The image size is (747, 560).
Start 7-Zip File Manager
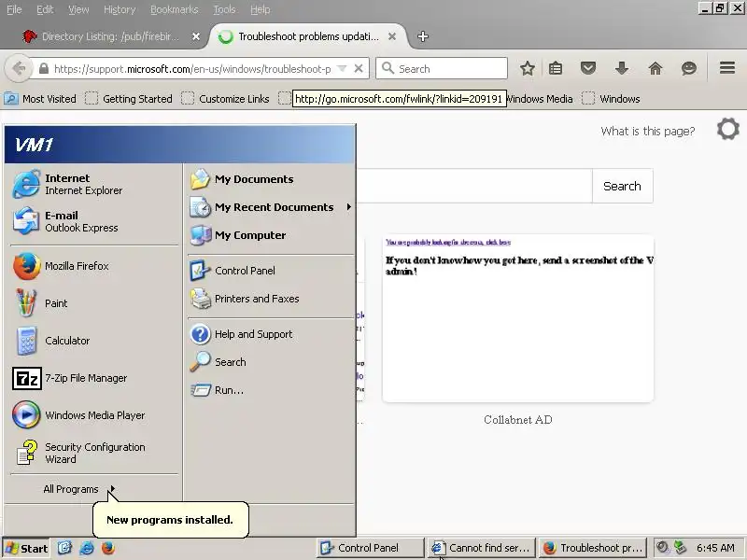[94, 378]
